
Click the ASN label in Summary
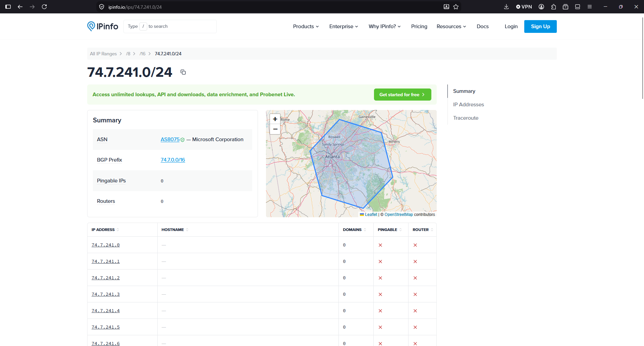pyautogui.click(x=102, y=139)
